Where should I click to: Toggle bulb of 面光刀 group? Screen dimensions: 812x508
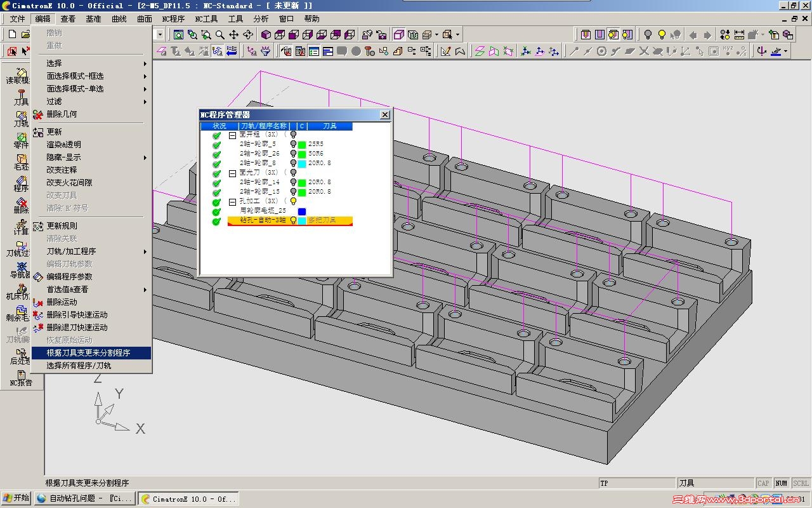pyautogui.click(x=293, y=173)
